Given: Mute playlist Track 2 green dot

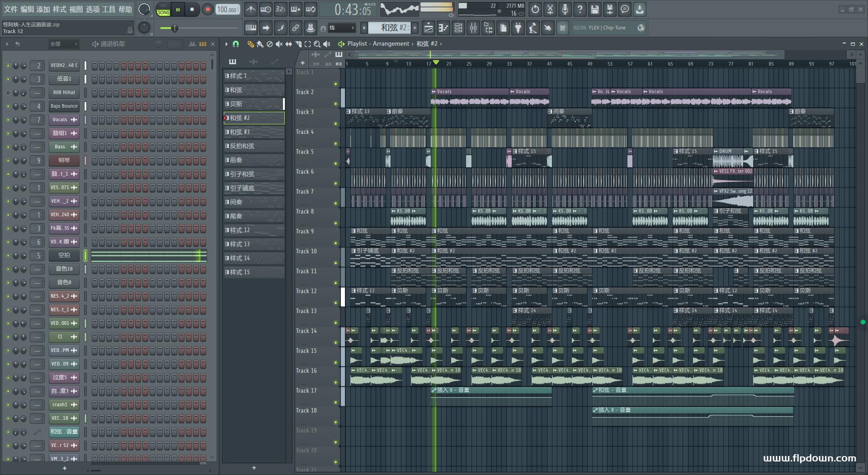Looking at the screenshot, I should click(x=335, y=104).
